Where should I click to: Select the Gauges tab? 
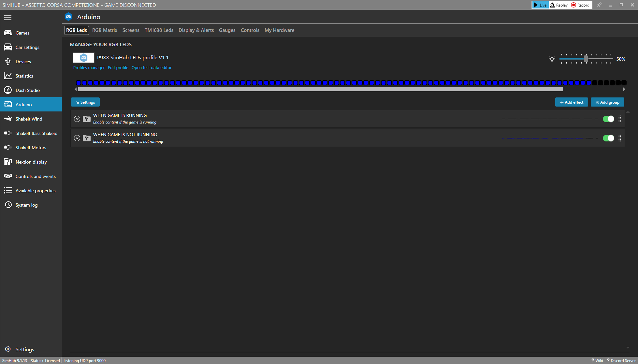(x=227, y=30)
